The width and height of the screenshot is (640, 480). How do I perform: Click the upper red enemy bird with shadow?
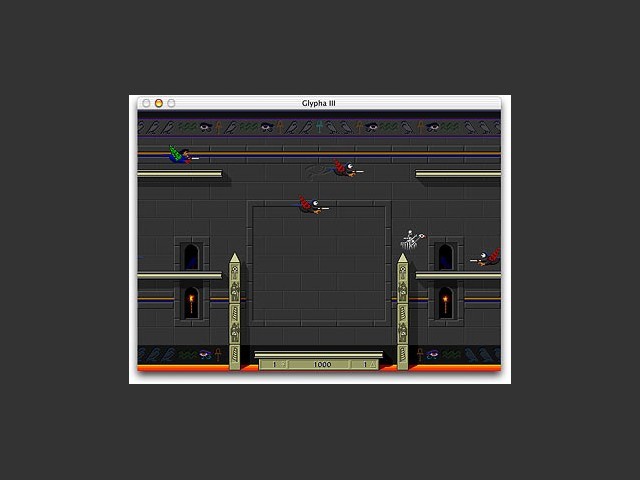click(345, 169)
